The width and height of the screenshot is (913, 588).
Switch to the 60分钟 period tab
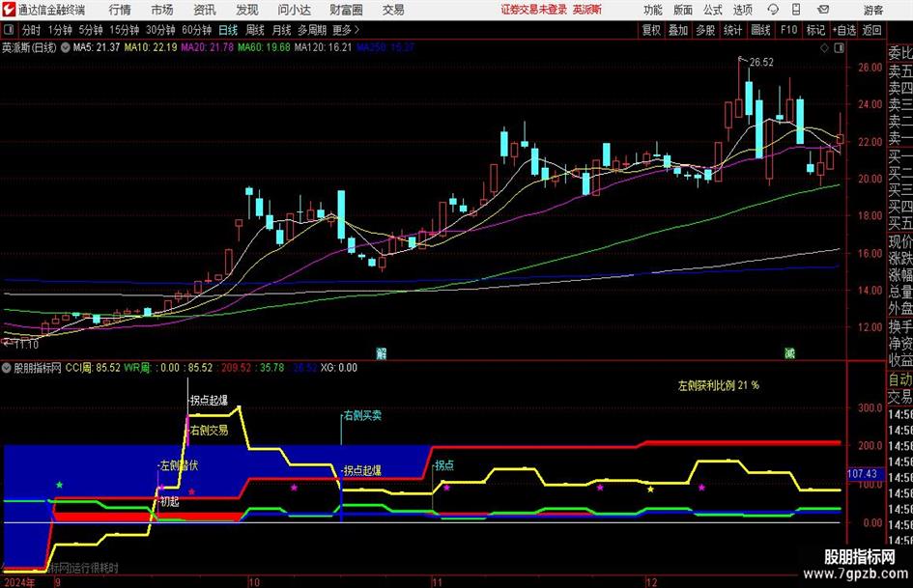point(197,30)
